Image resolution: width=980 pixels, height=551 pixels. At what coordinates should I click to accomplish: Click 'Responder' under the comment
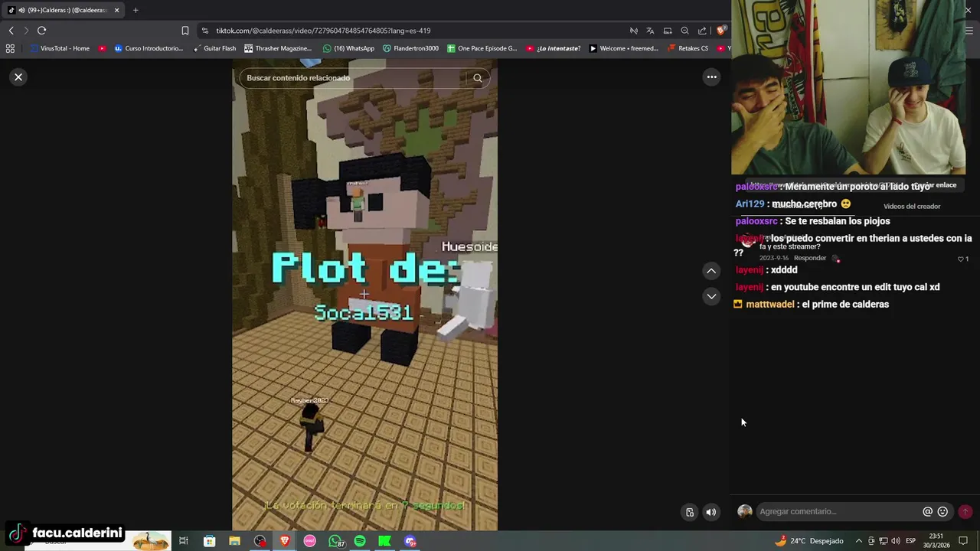tap(810, 258)
